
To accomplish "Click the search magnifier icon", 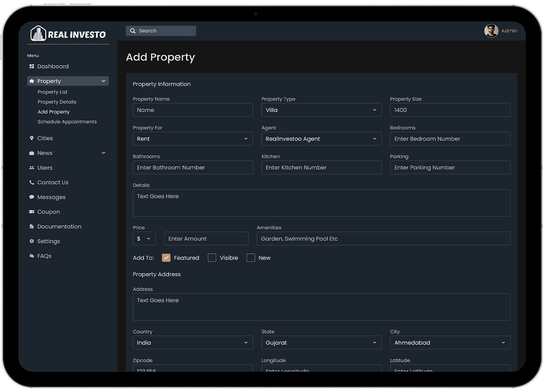I will pos(133,31).
